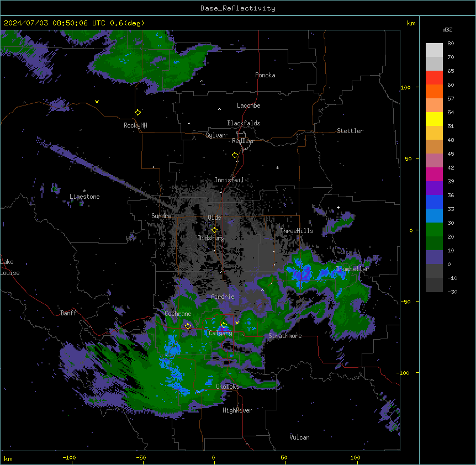476x465 pixels.
Task: Select the Calgary label
Action: point(220,333)
